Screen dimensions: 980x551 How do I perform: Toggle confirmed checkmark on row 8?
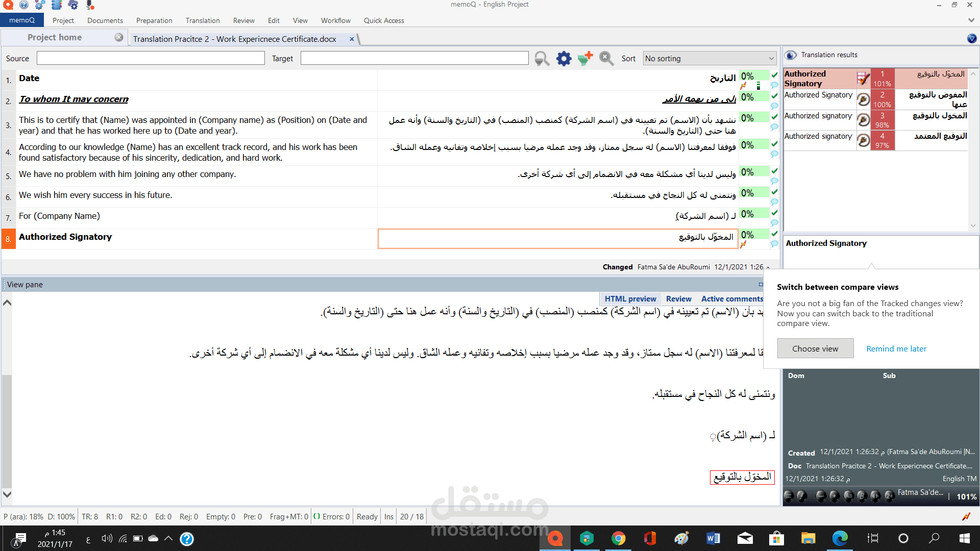point(774,234)
